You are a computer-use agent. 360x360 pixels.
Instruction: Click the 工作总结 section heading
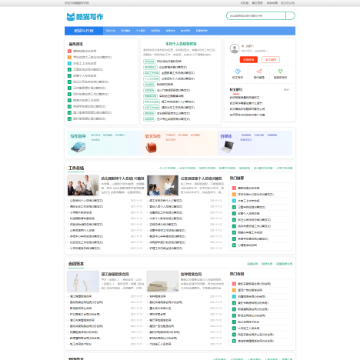coord(76,168)
